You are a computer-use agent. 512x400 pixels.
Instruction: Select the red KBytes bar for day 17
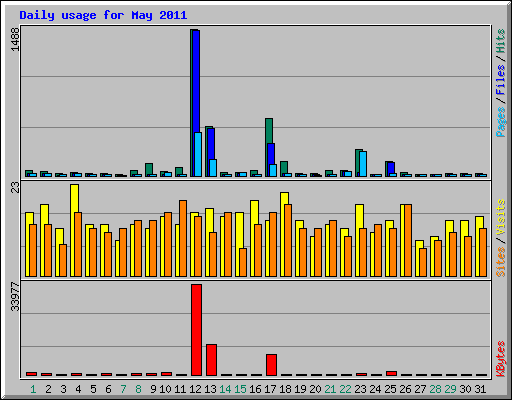pyautogui.click(x=271, y=365)
